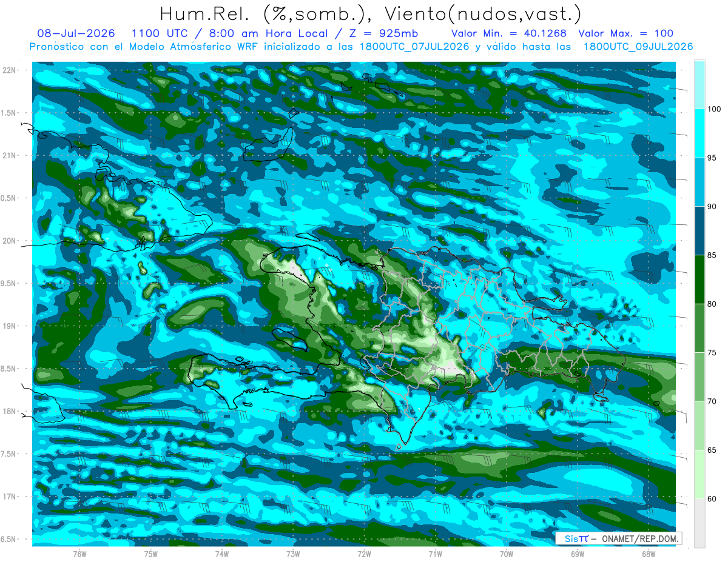This screenshot has height=562, width=728.
Task: Click the colorbar label '90'
Action: pyautogui.click(x=713, y=207)
